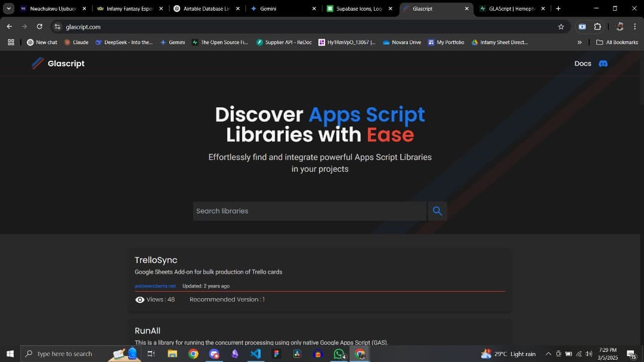Open the Hy1RmVpO_13067 bookmark

coord(347,42)
